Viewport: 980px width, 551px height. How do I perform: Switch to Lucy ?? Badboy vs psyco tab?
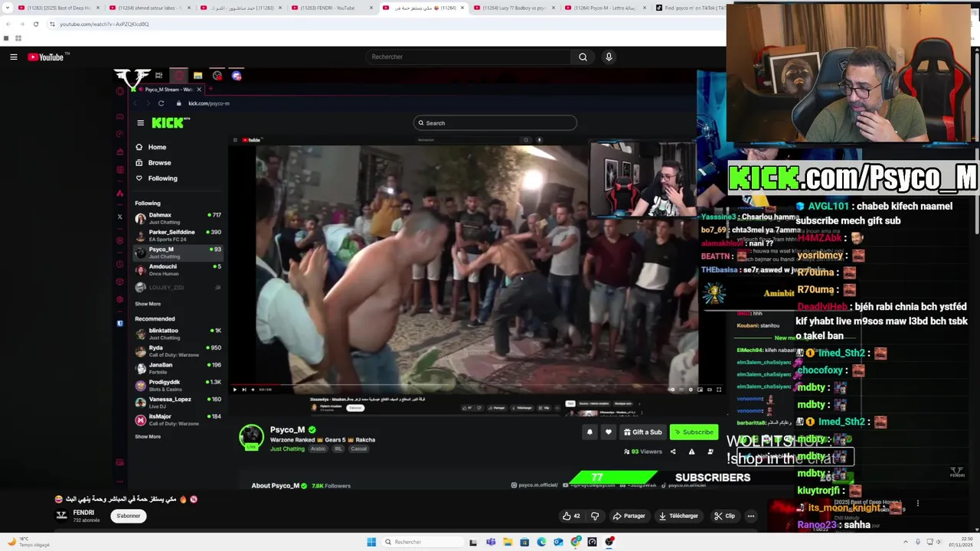[513, 8]
